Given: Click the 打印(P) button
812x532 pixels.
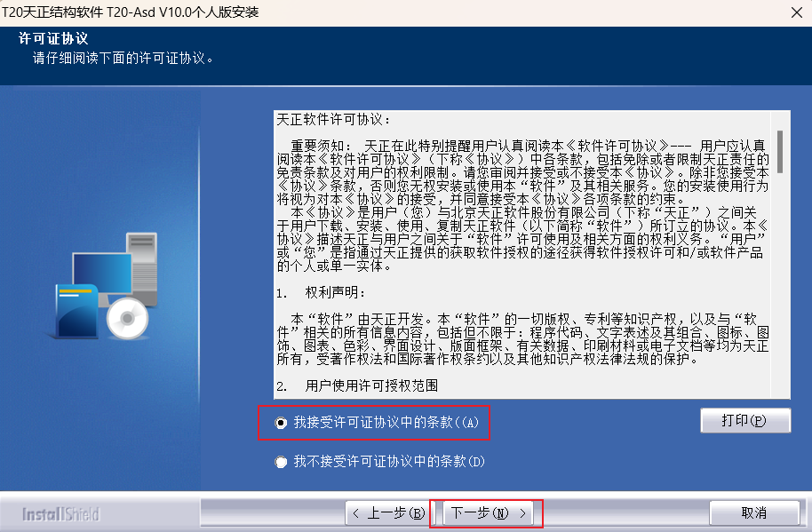Looking at the screenshot, I should point(745,420).
